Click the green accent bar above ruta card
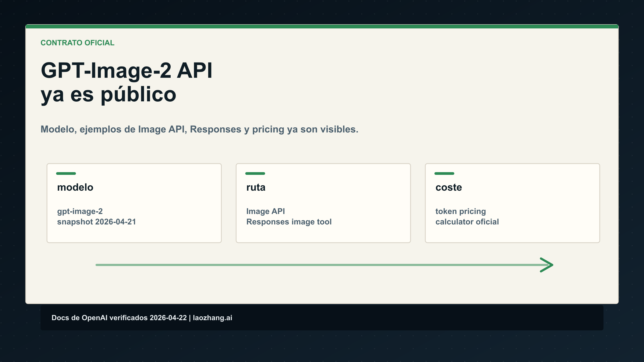The image size is (644, 362). (x=255, y=174)
